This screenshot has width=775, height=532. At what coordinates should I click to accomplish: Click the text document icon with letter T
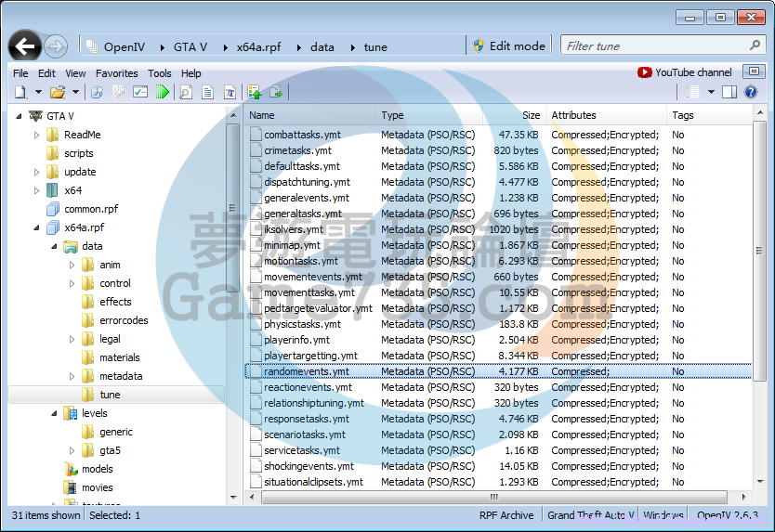[228, 92]
